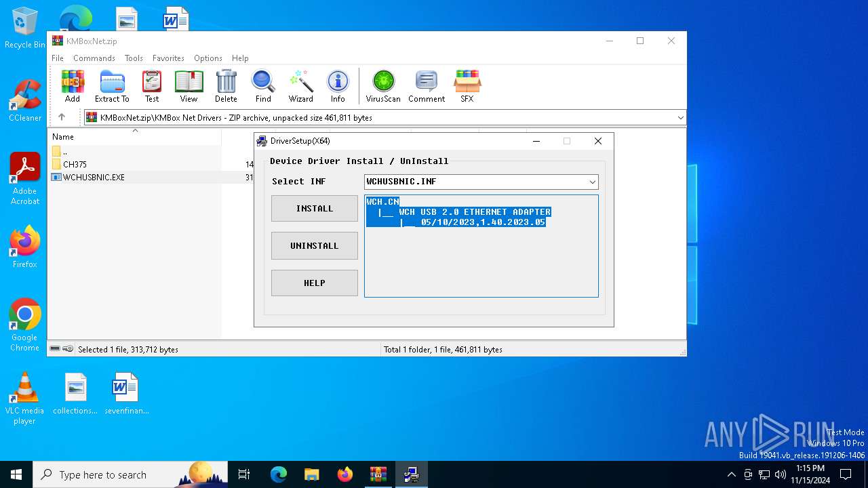Open the network icon in system tray

point(764,474)
